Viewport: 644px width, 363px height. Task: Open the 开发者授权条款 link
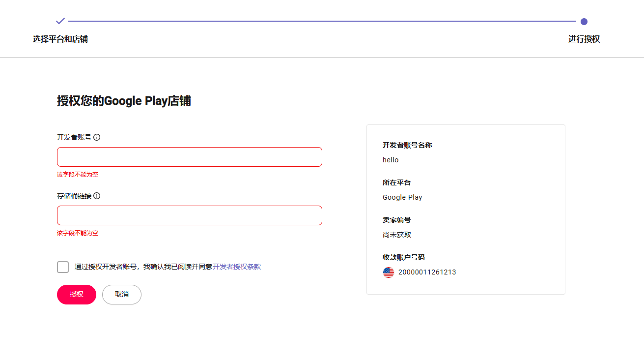click(237, 267)
